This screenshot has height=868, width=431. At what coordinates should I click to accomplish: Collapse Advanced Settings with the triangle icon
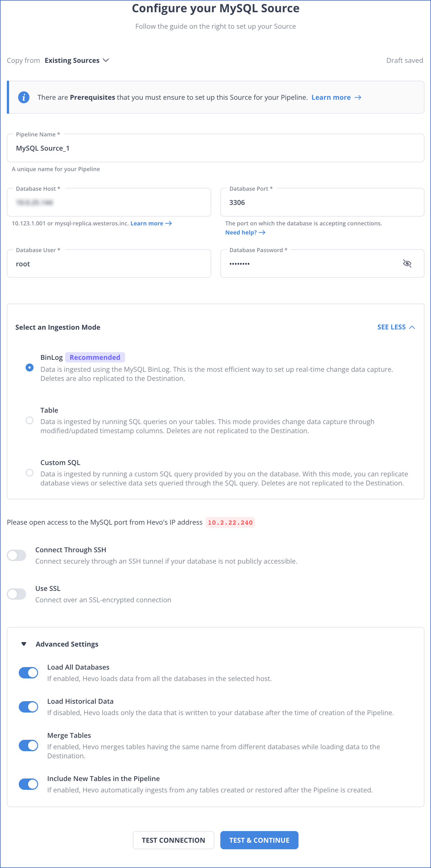[24, 644]
